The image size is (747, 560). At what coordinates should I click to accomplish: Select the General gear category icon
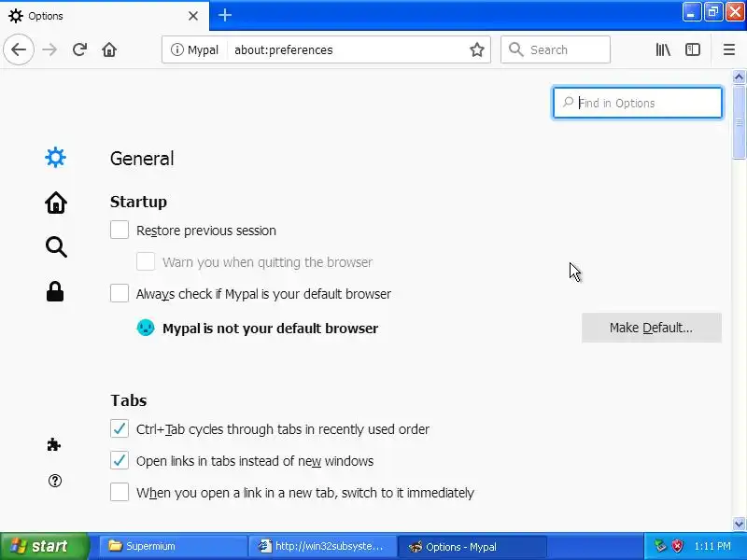coord(56,158)
